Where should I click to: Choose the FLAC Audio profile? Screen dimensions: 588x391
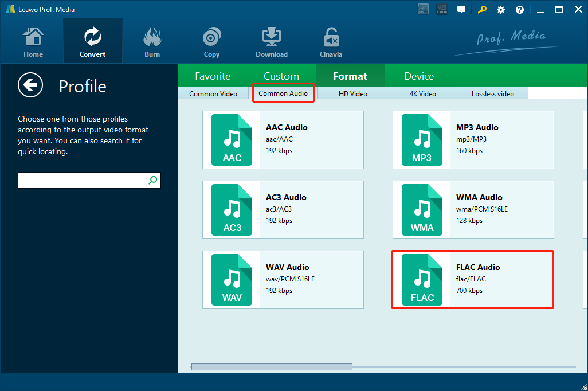pos(473,279)
